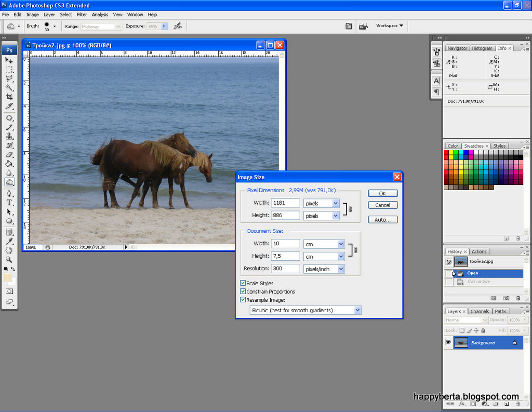Select the Rectangular Marquee tool
This screenshot has width=532, height=412.
pos(9,69)
